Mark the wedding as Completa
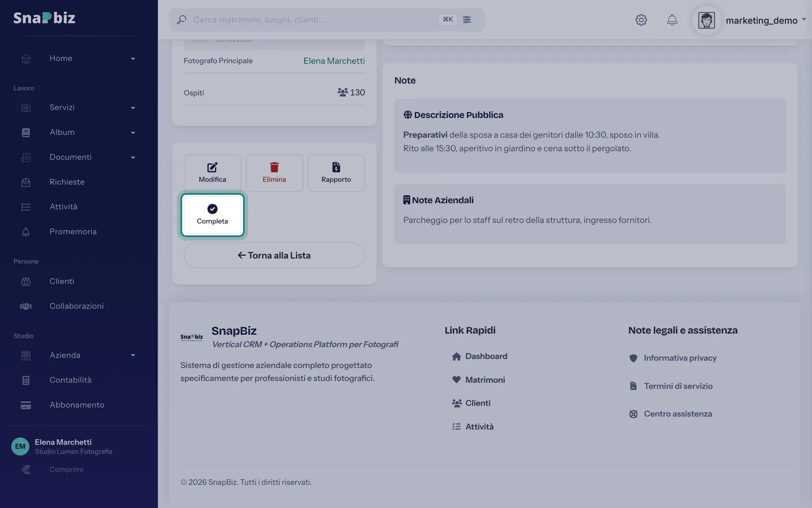This screenshot has height=508, width=812. (x=212, y=215)
